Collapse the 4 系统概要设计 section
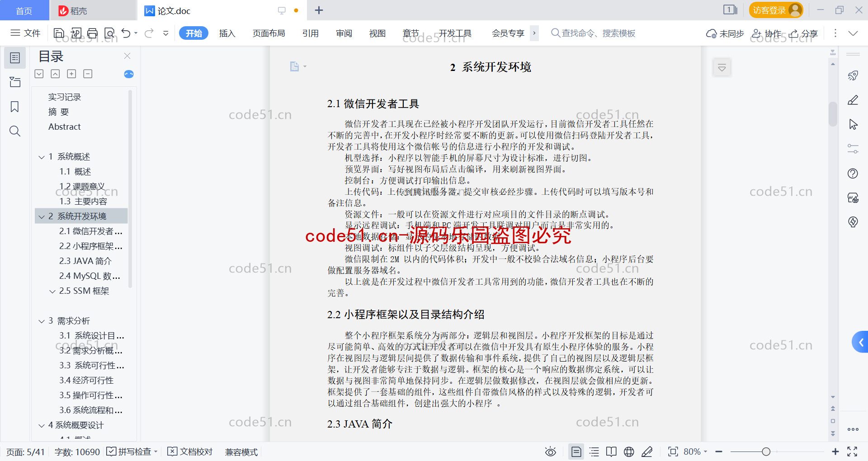This screenshot has width=868, height=461. click(42, 425)
